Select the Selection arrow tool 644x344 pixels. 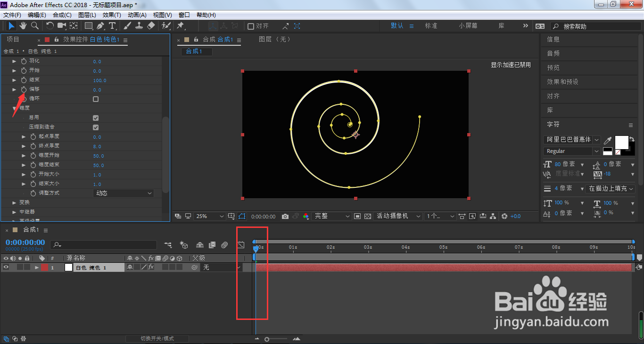click(x=12, y=25)
